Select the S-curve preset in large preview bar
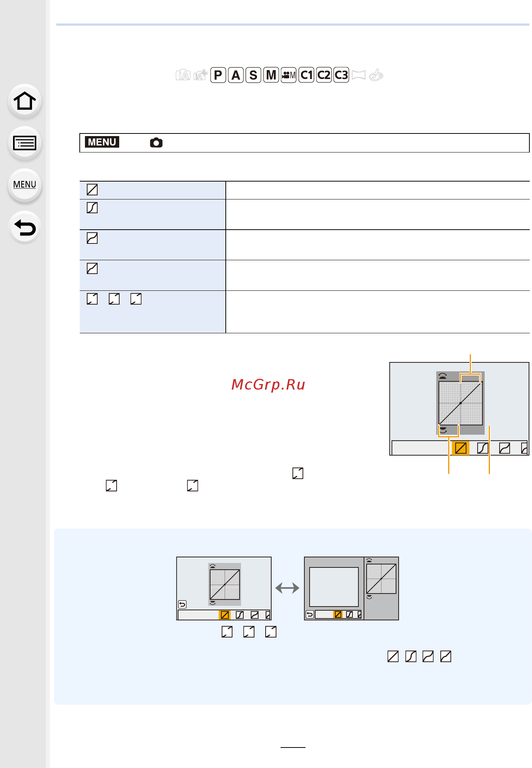This screenshot has height=768, width=532. click(483, 448)
